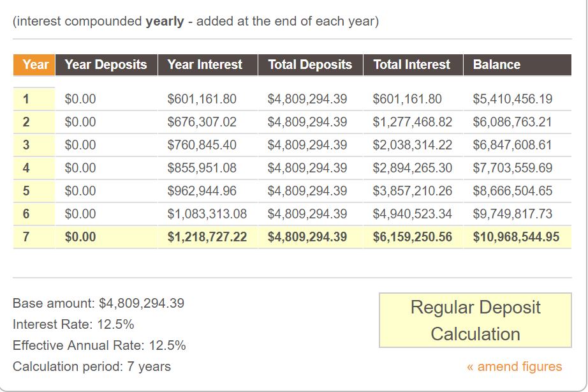Viewport: 588px width, 392px height.
Task: Open the amend figures link
Action: pos(514,366)
